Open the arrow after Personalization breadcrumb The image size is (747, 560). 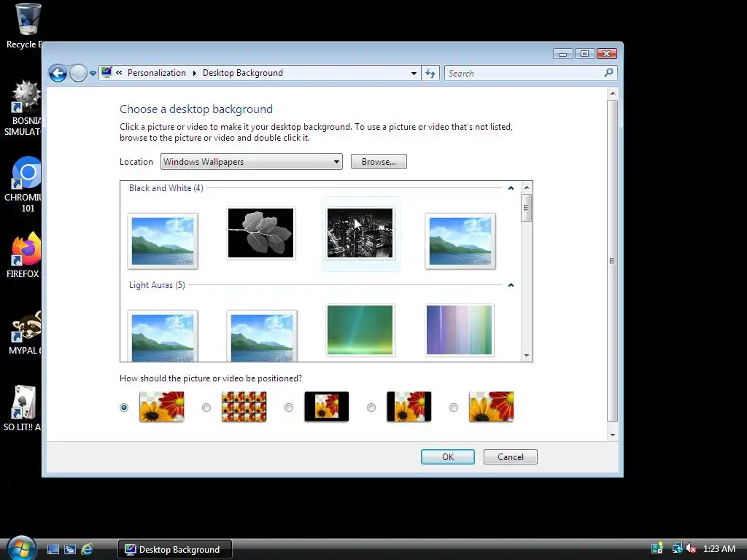(x=194, y=73)
